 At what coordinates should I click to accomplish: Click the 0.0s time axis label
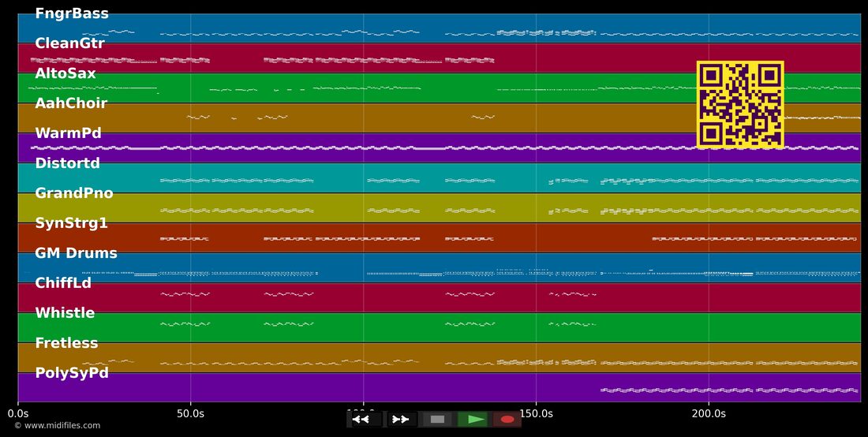(x=17, y=413)
